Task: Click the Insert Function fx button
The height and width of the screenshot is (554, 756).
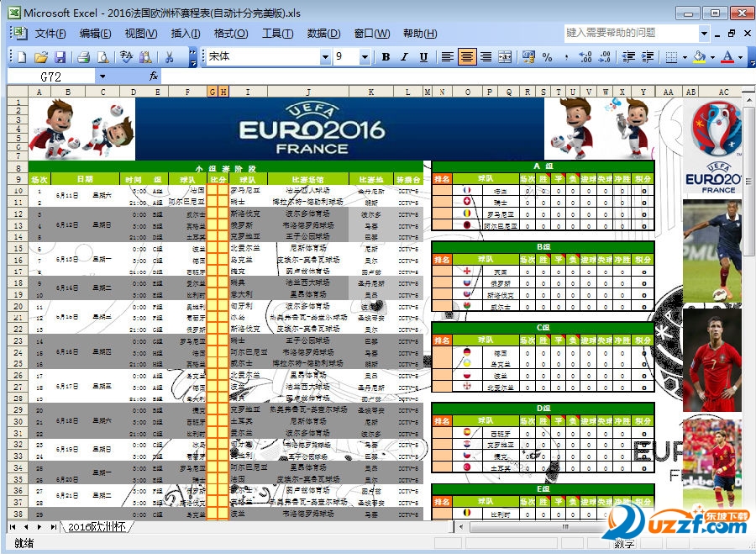Action: (x=154, y=77)
